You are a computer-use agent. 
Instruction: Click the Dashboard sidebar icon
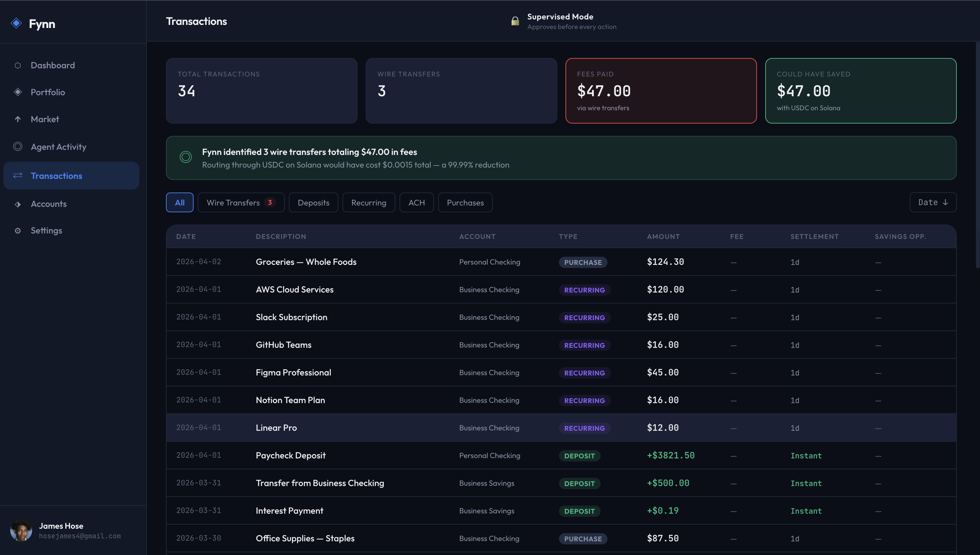17,66
